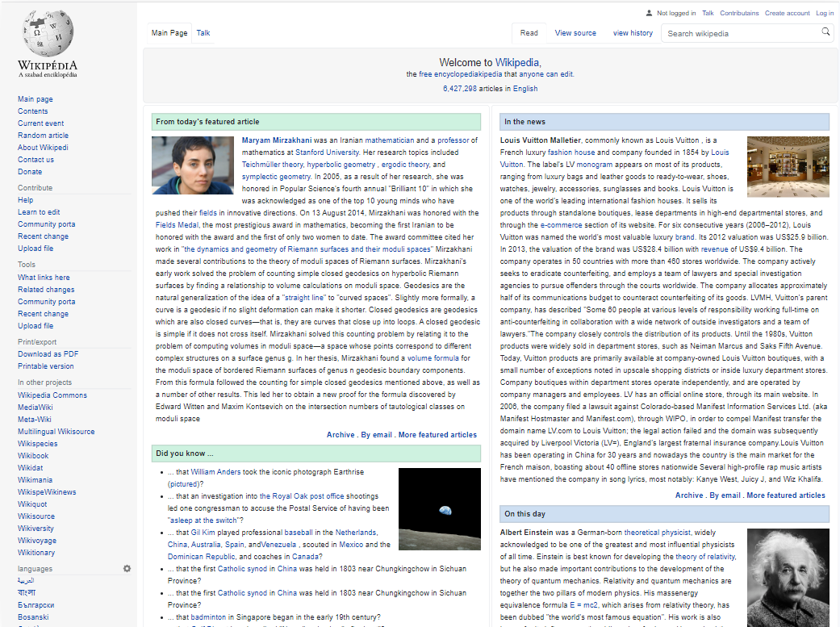Follow the Fields Medal link
The width and height of the screenshot is (840, 627).
[177, 225]
